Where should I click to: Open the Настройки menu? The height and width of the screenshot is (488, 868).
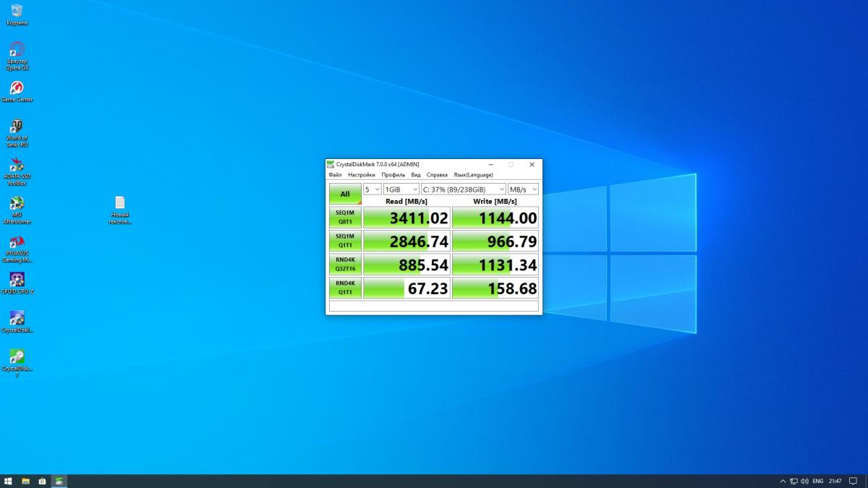[361, 175]
